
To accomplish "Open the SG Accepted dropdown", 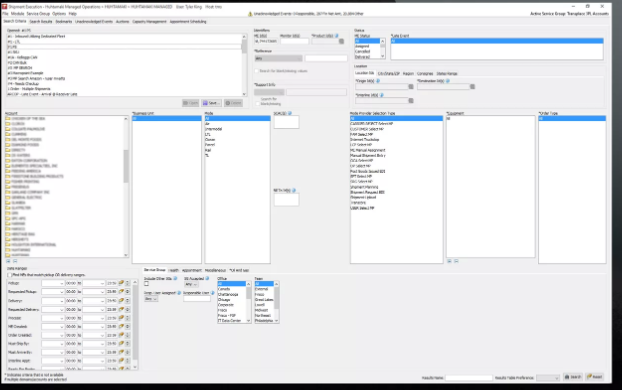I will 191,284.
